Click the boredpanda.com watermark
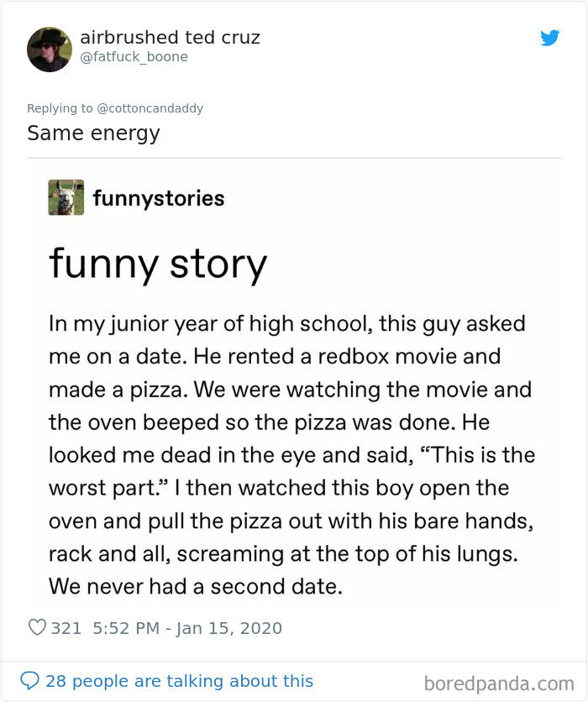This screenshot has height=702, width=588. click(x=499, y=684)
